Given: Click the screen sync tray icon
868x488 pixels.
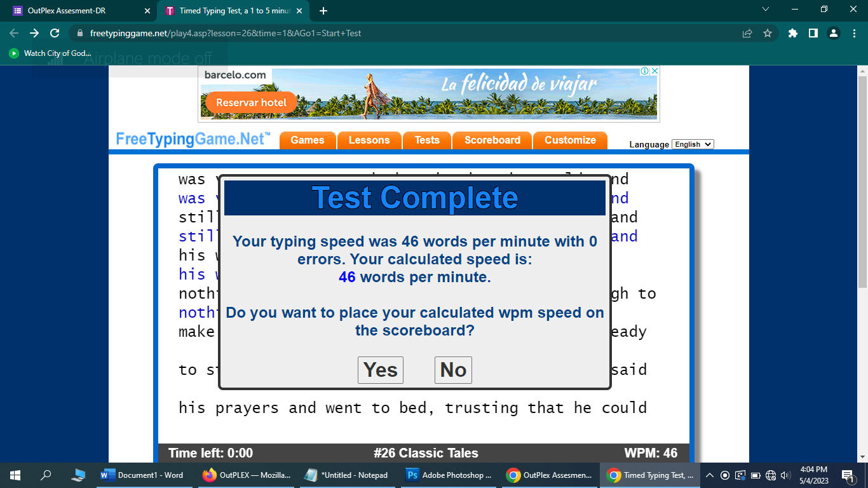Looking at the screenshot, I should [x=740, y=475].
